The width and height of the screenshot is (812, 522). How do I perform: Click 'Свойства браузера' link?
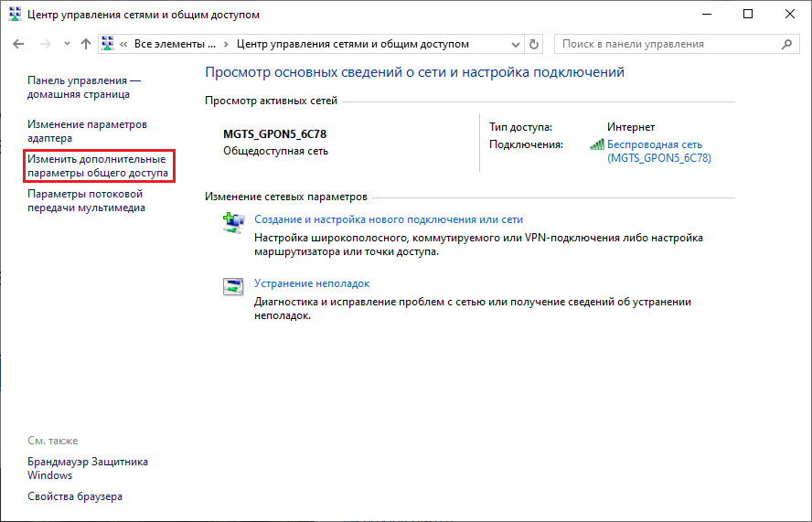click(x=74, y=496)
